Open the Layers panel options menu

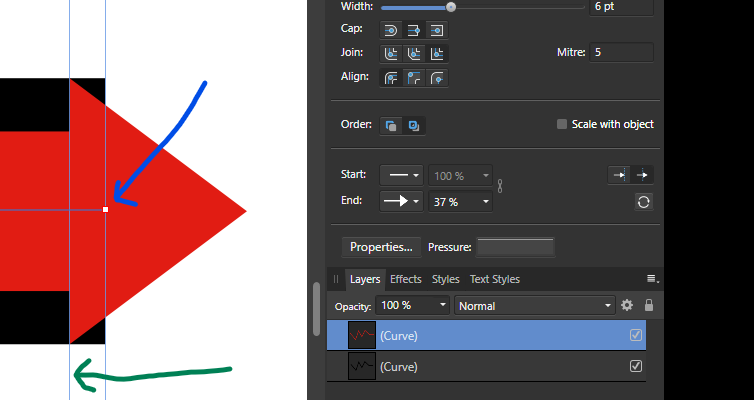653,279
